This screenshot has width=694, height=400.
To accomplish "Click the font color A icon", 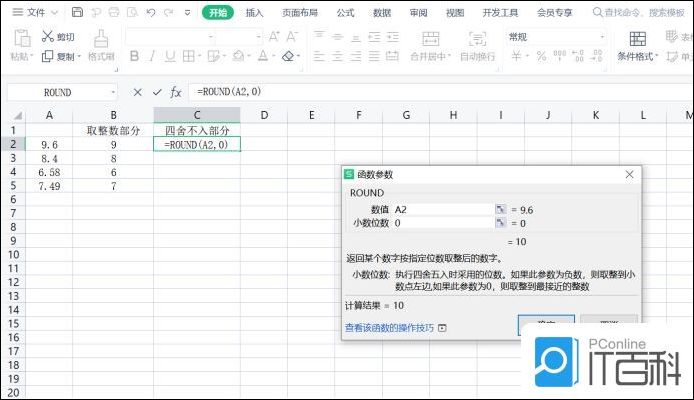I will [263, 56].
